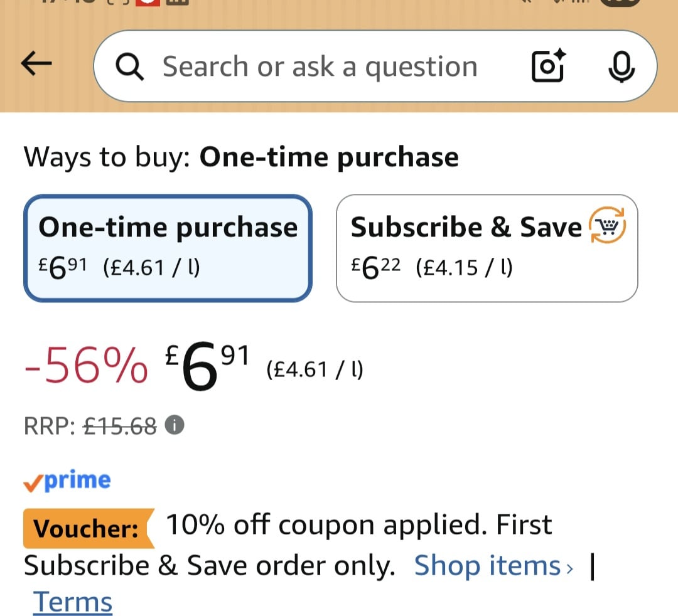Click the chevron after Shop items

coord(569,568)
